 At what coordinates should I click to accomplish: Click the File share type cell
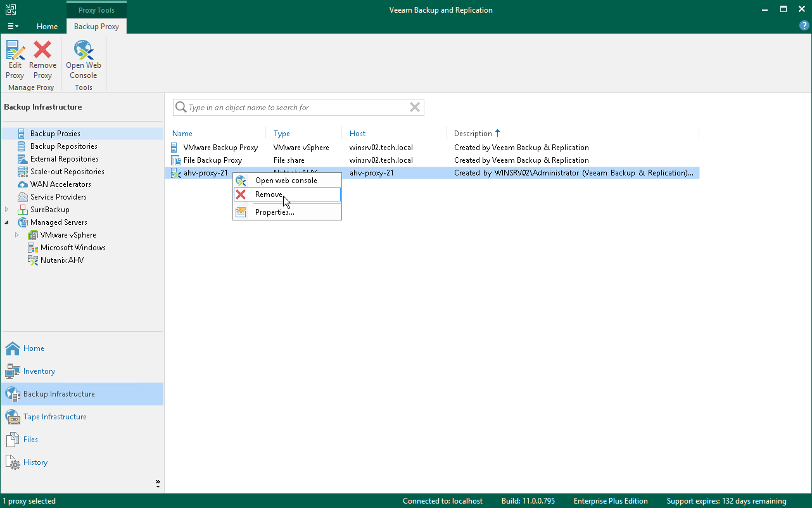(289, 160)
